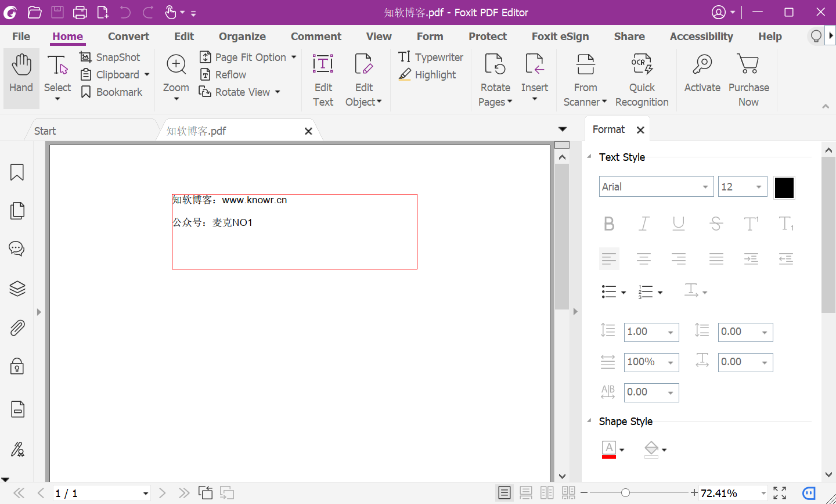The image size is (836, 504).
Task: Toggle Italic text formatting
Action: 644,224
